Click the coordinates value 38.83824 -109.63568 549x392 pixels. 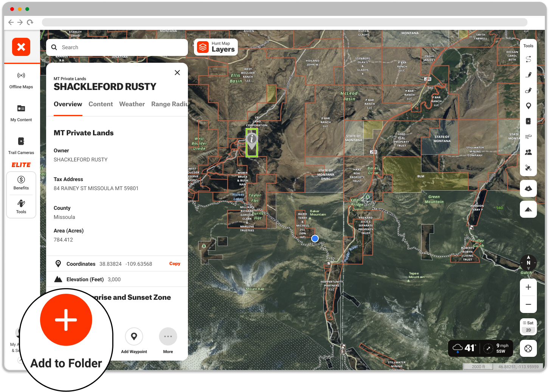(126, 264)
